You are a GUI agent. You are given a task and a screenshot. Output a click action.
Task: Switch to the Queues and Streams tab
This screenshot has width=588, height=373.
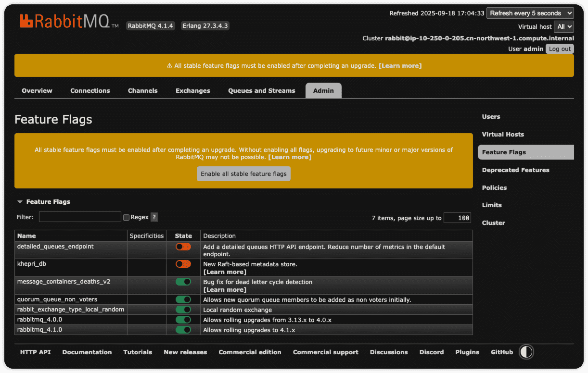261,91
